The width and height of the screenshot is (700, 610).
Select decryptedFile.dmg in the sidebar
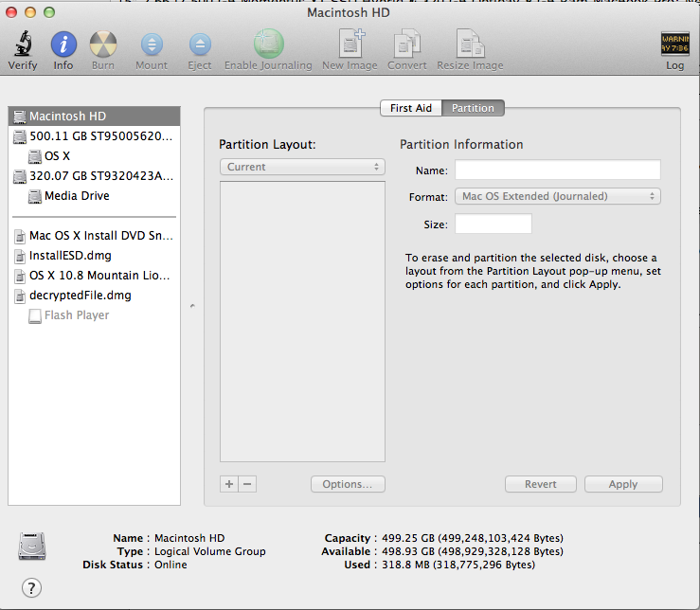click(x=94, y=296)
